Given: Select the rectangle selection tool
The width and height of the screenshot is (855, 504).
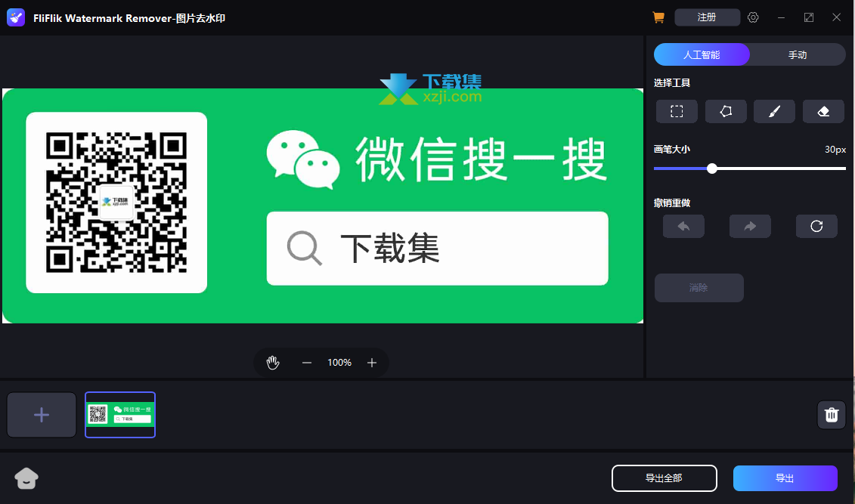Looking at the screenshot, I should 677,112.
